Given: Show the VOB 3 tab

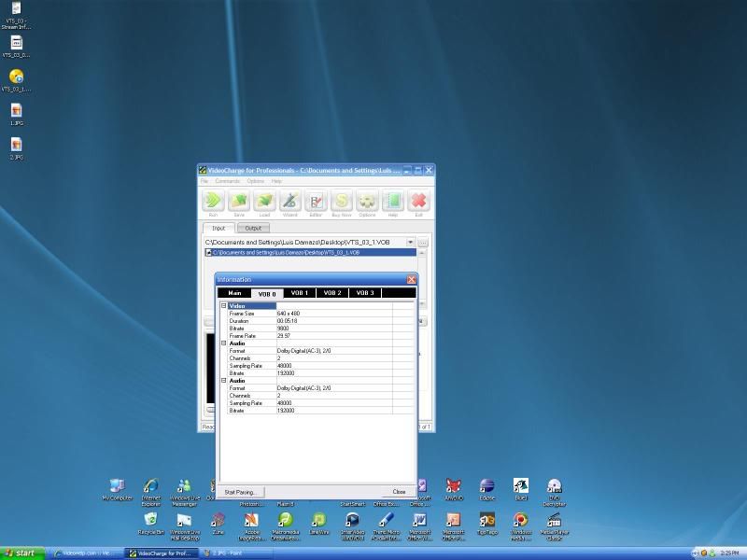Looking at the screenshot, I should [x=365, y=293].
